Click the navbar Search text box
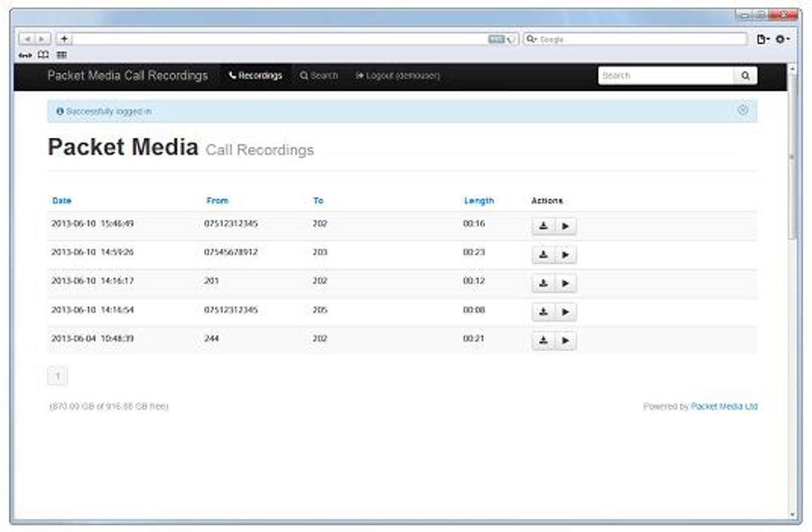This screenshot has width=812, height=532. [x=666, y=75]
